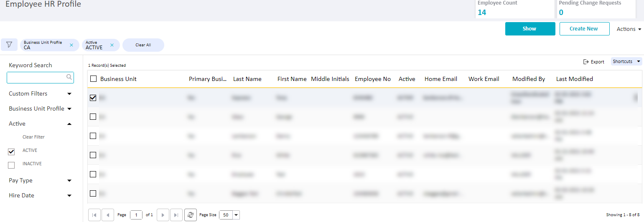Viewport: 644px width, 222px height.
Task: Click the Create New button
Action: (x=584, y=29)
